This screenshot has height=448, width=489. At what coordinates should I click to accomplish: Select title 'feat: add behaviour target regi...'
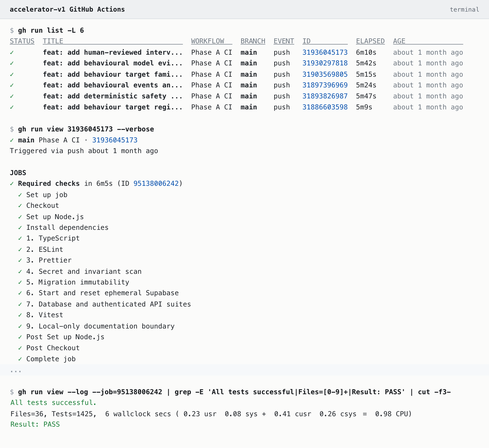coord(113,107)
